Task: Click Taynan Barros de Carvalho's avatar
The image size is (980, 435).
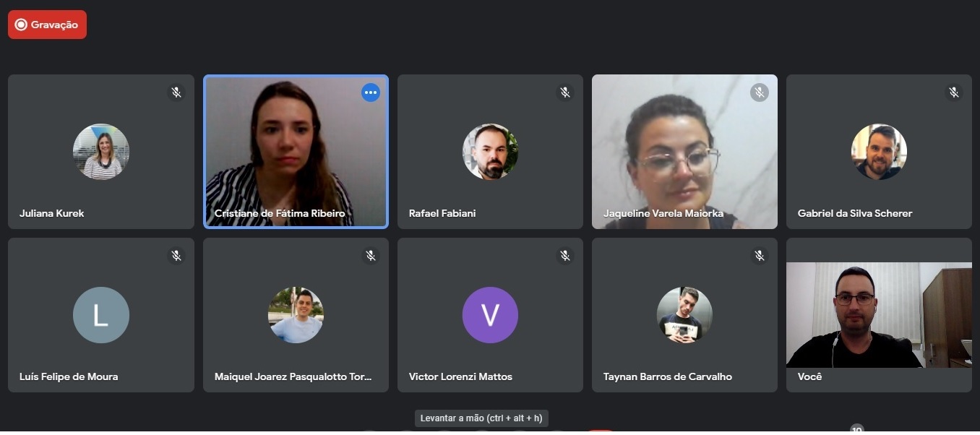Action: click(x=684, y=315)
